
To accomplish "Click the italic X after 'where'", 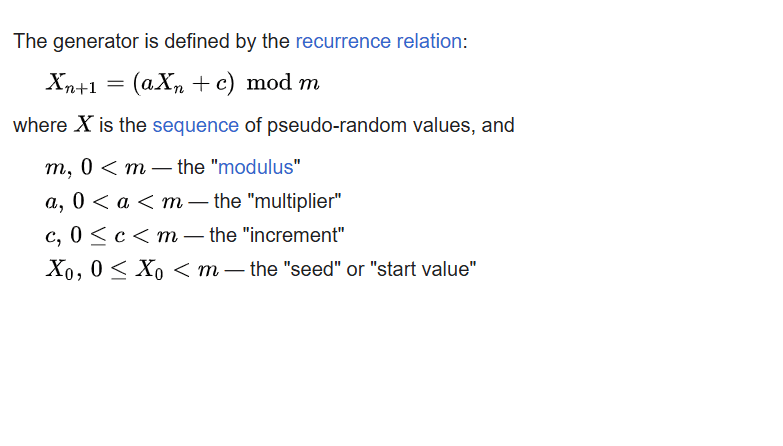I will (x=83, y=124).
